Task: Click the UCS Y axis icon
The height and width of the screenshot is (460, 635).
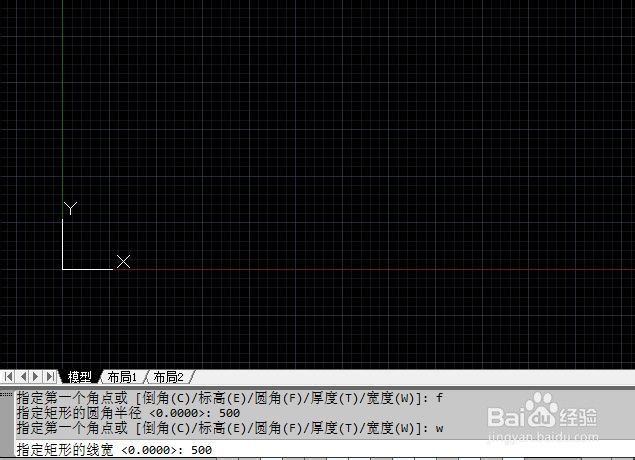Action: pos(70,208)
